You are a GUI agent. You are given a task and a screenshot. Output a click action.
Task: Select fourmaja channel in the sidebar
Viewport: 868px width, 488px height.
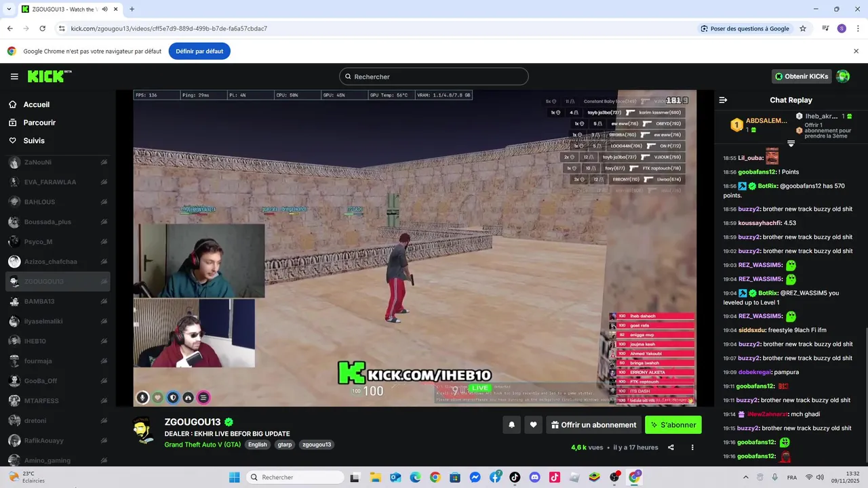coord(58,361)
